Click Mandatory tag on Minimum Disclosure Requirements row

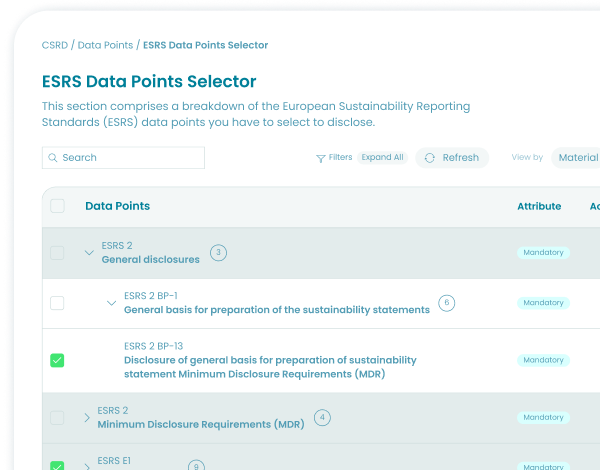[543, 418]
